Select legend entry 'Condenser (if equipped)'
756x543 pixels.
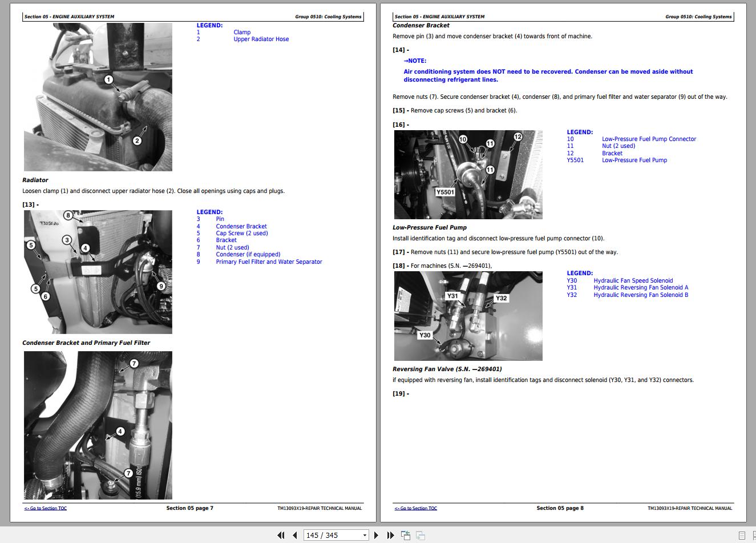click(x=248, y=255)
